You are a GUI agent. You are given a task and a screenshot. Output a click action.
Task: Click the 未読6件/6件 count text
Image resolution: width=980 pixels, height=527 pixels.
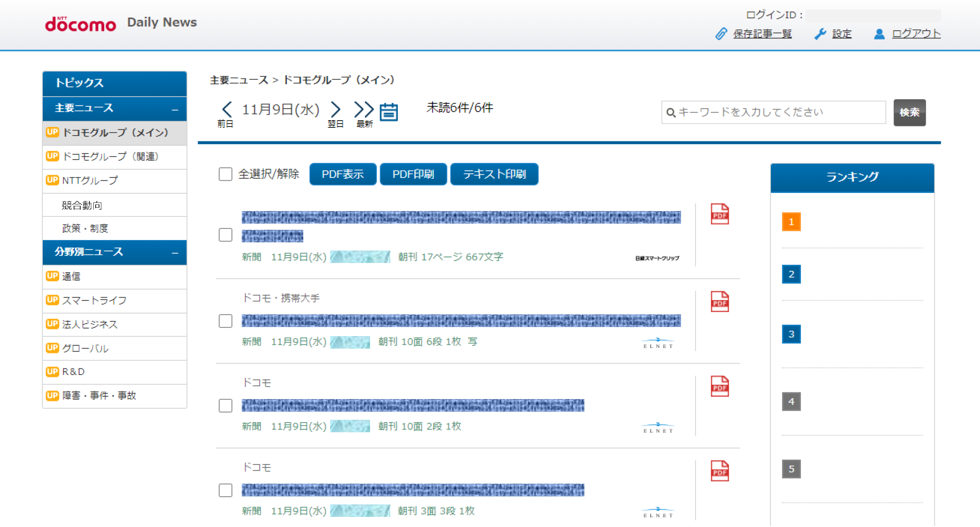point(459,108)
